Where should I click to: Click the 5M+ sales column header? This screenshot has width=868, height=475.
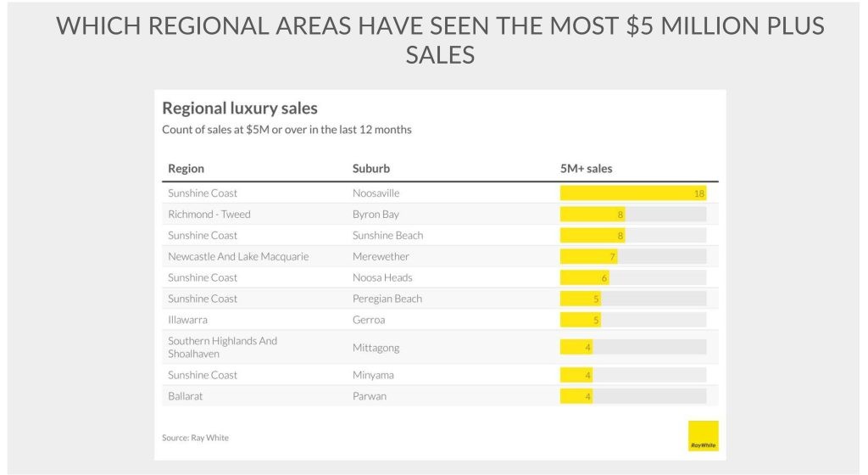(x=581, y=169)
